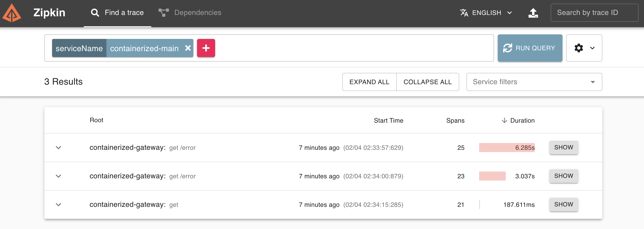Expand the 3.037s trace row chevron

pyautogui.click(x=58, y=176)
